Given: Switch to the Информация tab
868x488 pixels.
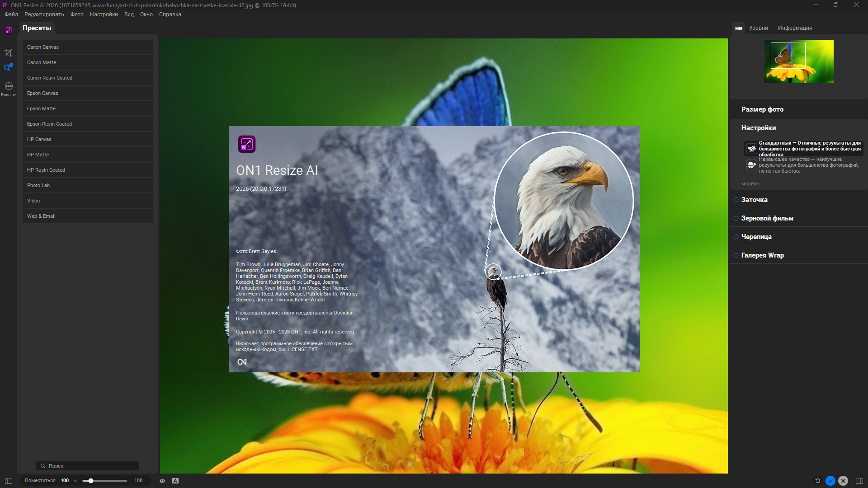Looking at the screenshot, I should 795,28.
